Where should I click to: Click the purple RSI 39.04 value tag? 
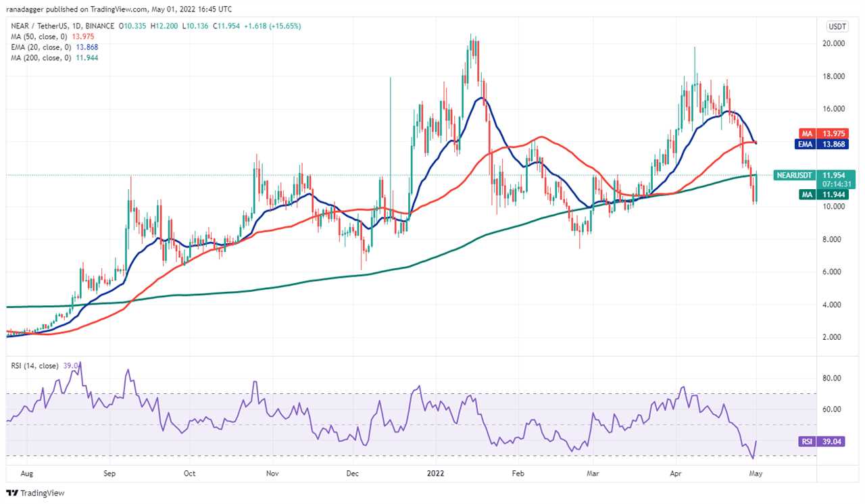tap(822, 441)
